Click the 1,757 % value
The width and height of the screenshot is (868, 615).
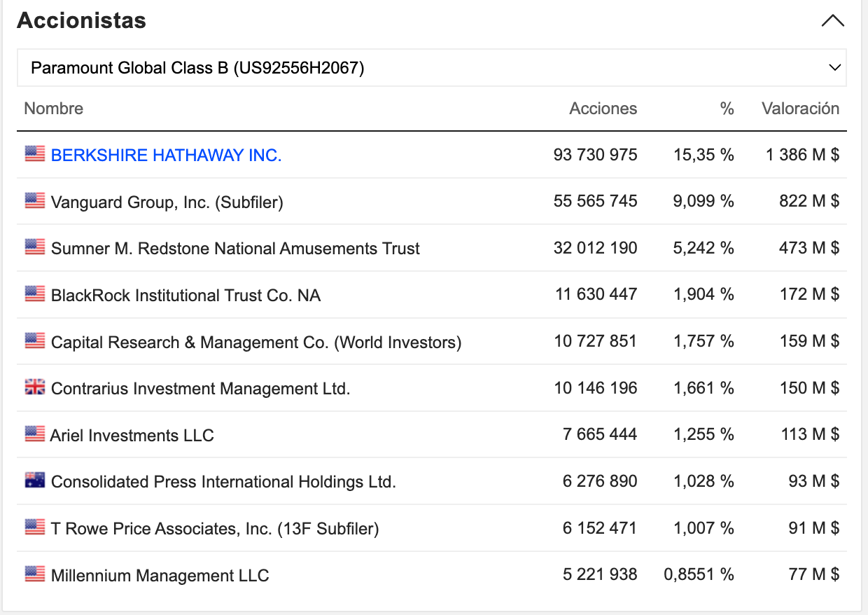click(703, 341)
